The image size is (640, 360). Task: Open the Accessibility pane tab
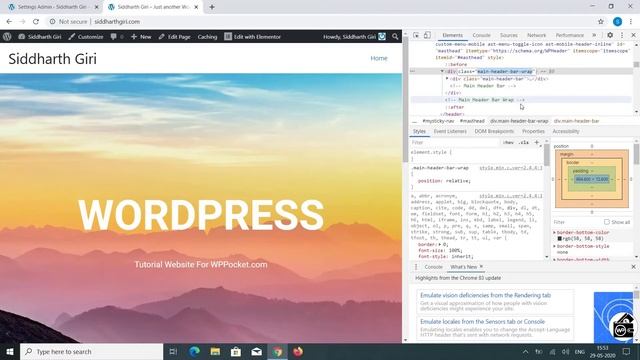pyautogui.click(x=566, y=131)
